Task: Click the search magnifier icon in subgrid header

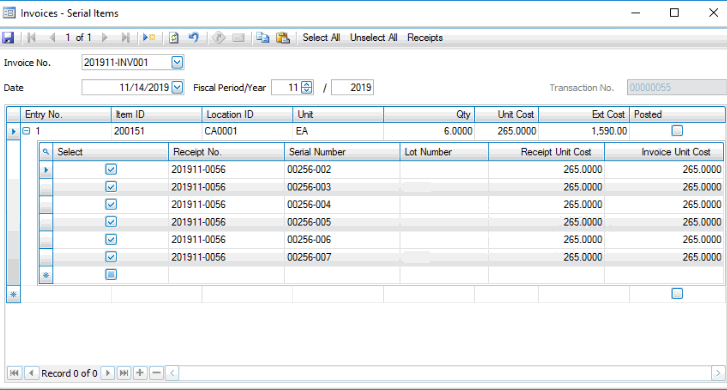Action: point(45,152)
